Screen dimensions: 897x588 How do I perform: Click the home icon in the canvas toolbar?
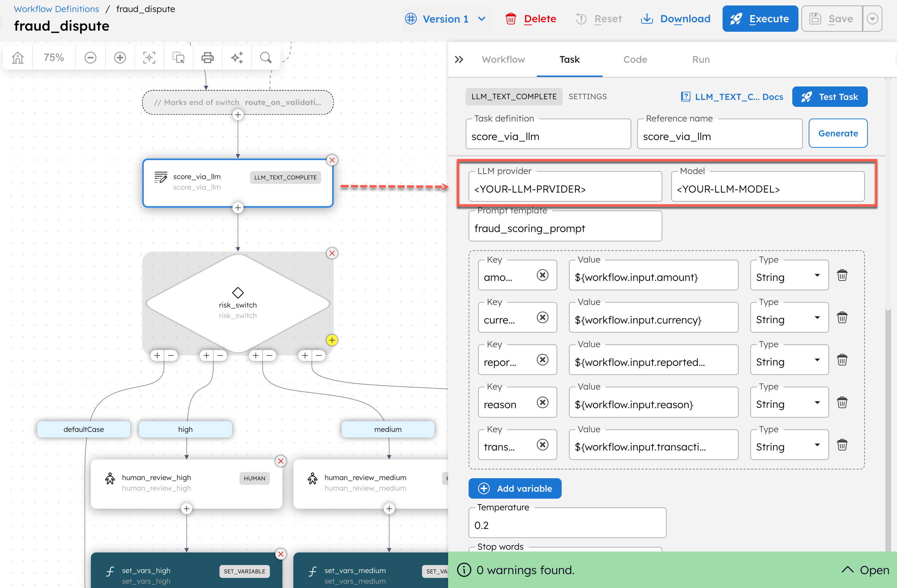[18, 57]
